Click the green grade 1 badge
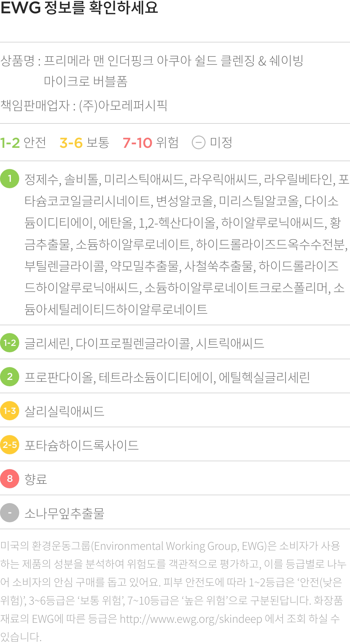350x644 pixels. coord(10,179)
